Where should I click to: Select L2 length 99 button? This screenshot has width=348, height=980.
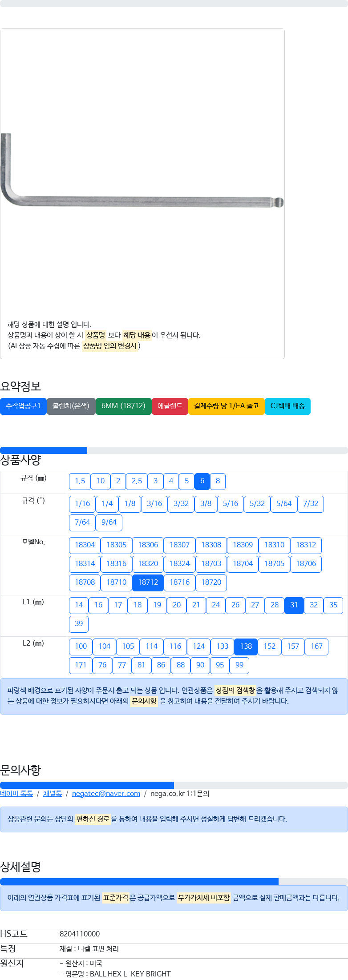(x=239, y=665)
